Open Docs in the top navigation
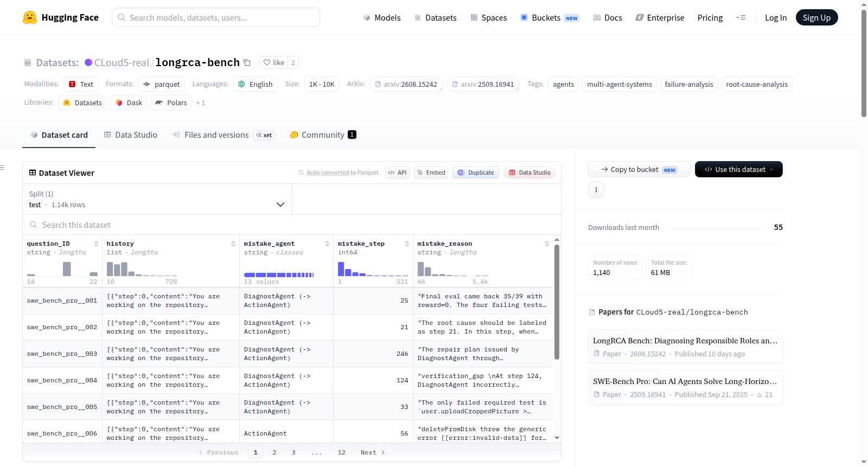This screenshot has height=467, width=868. coord(608,17)
